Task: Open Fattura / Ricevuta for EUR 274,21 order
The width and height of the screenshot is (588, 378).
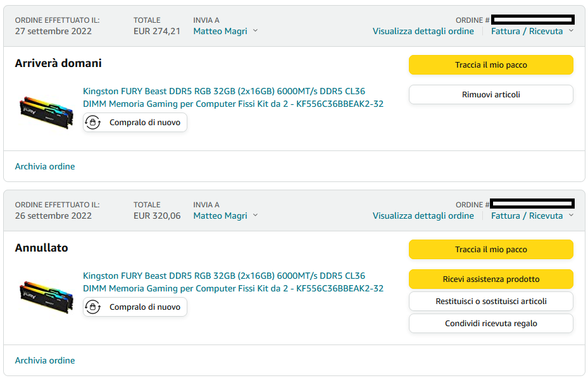Action: 527,31
